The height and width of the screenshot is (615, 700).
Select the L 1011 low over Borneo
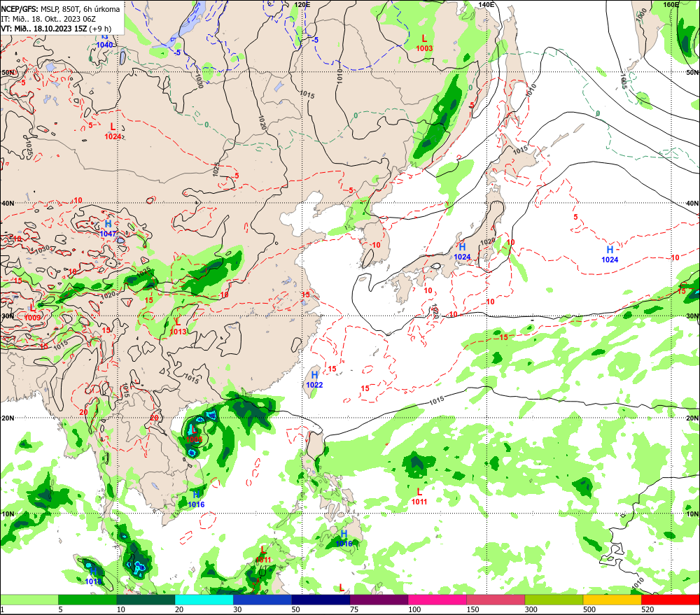263,554
